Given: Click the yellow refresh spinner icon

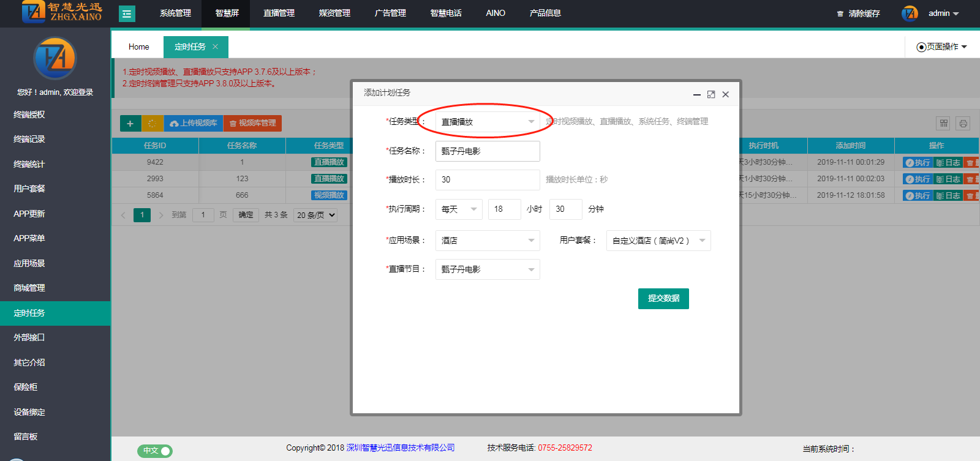Looking at the screenshot, I should coord(152,124).
